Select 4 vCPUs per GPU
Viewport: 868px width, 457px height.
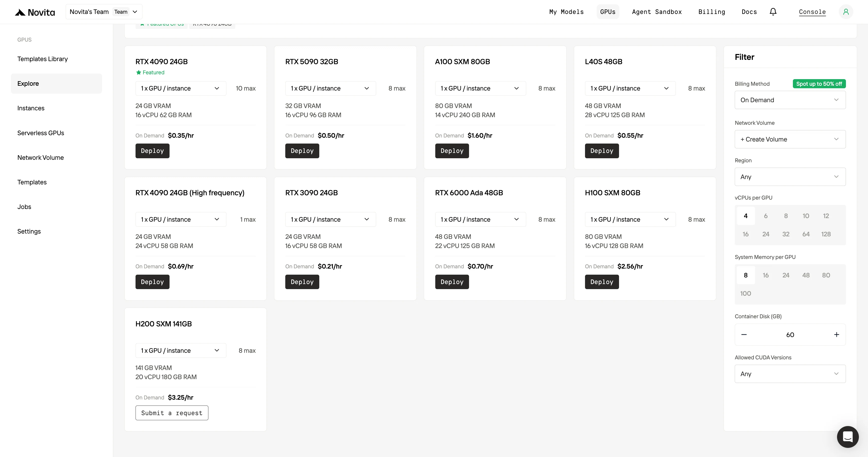click(746, 216)
